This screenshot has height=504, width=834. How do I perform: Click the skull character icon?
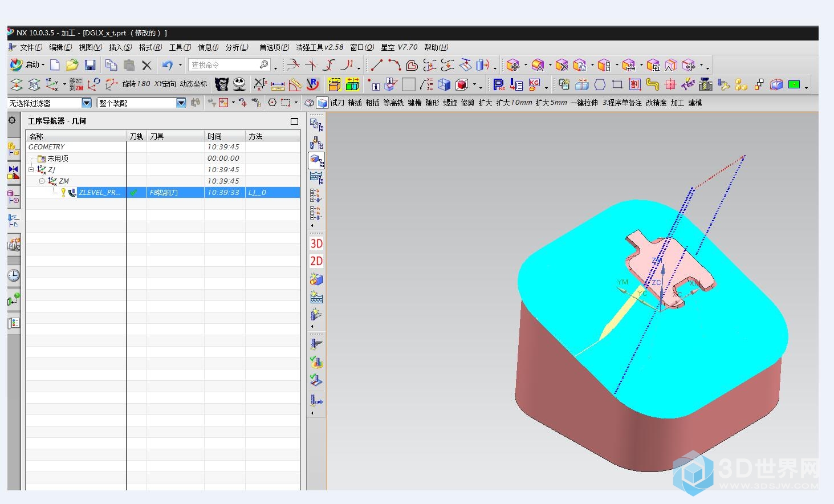pos(239,84)
